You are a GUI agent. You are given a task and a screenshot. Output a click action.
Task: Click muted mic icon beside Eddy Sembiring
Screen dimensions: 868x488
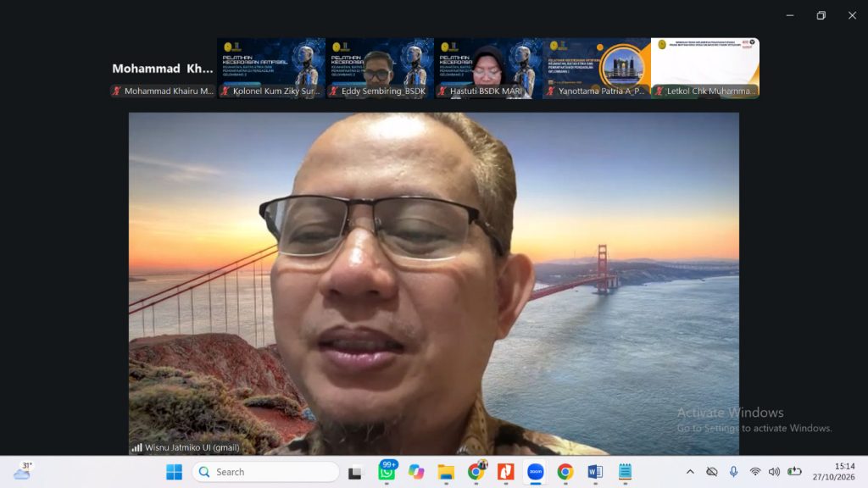(333, 91)
